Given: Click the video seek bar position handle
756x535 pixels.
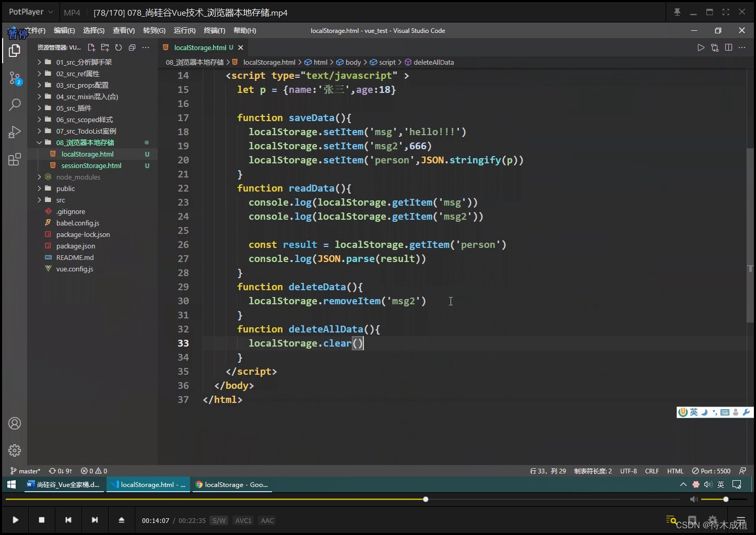Looking at the screenshot, I should tap(426, 500).
